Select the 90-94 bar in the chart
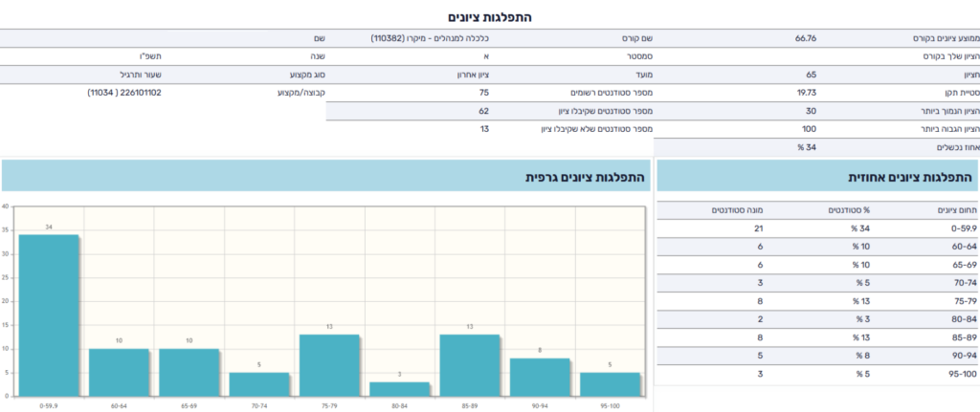 (539, 377)
